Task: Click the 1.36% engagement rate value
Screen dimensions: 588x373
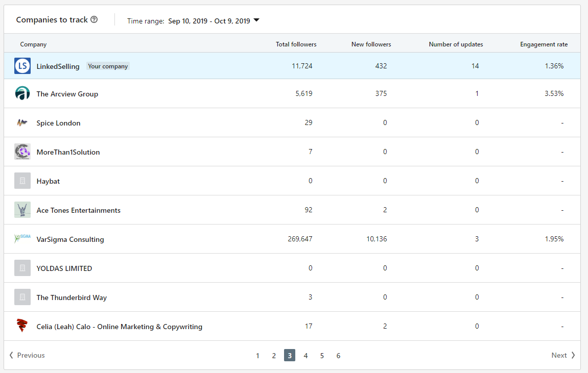Action: (554, 66)
